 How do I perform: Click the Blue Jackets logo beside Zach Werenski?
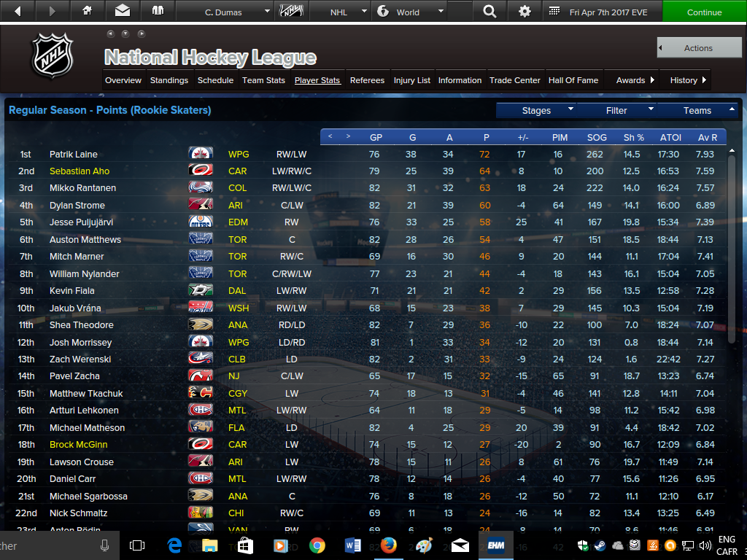click(201, 359)
